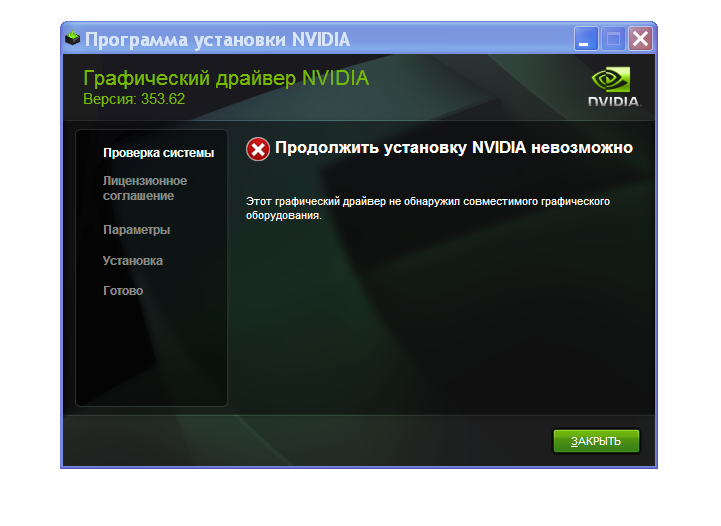The width and height of the screenshot is (721, 526).
Task: Click the Программа установки NVIDIA title
Action: click(x=217, y=40)
